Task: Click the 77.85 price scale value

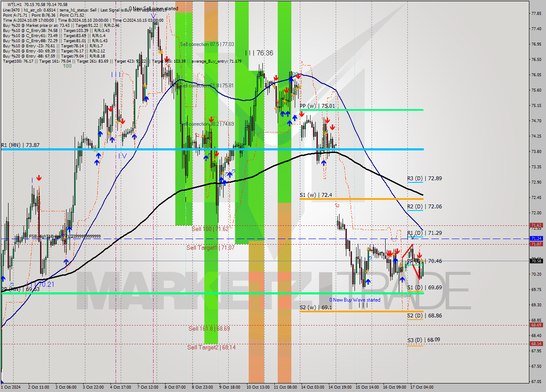Action: click(536, 13)
